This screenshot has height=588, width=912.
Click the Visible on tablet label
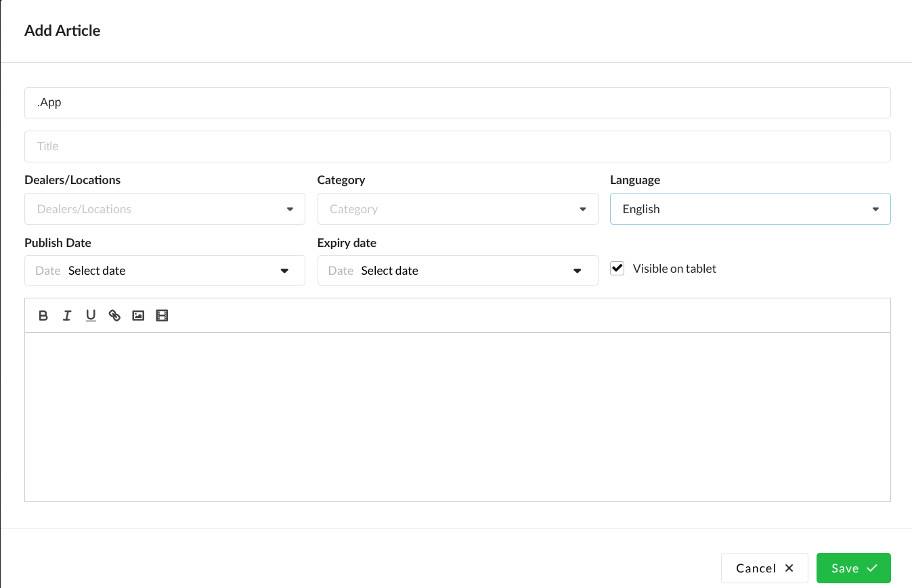pos(674,269)
